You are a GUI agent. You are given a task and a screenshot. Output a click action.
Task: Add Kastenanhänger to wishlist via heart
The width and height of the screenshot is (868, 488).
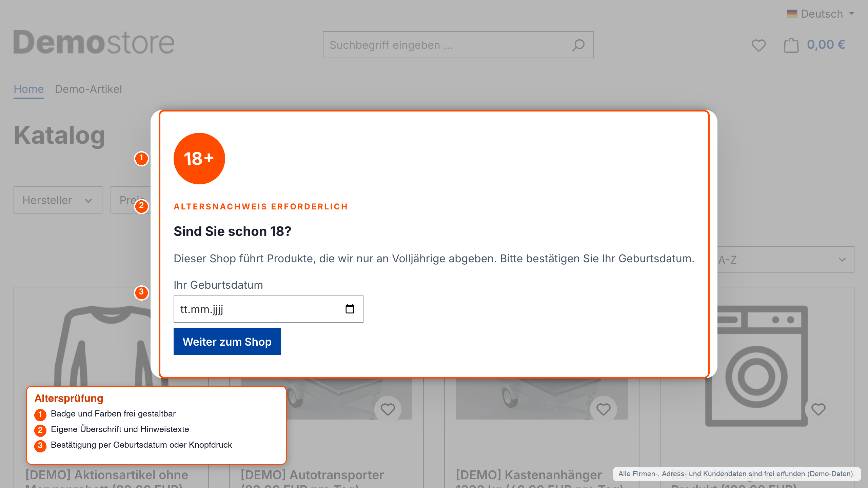[x=603, y=409]
